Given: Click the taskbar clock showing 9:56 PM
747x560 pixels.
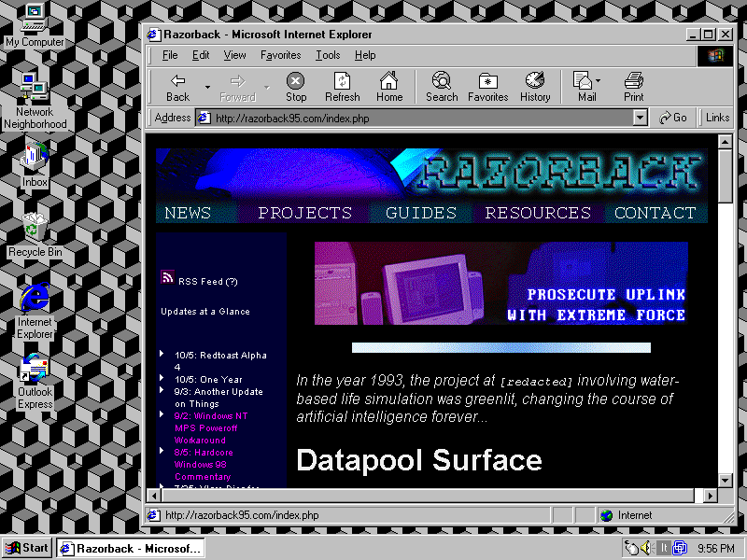Looking at the screenshot, I should [715, 549].
